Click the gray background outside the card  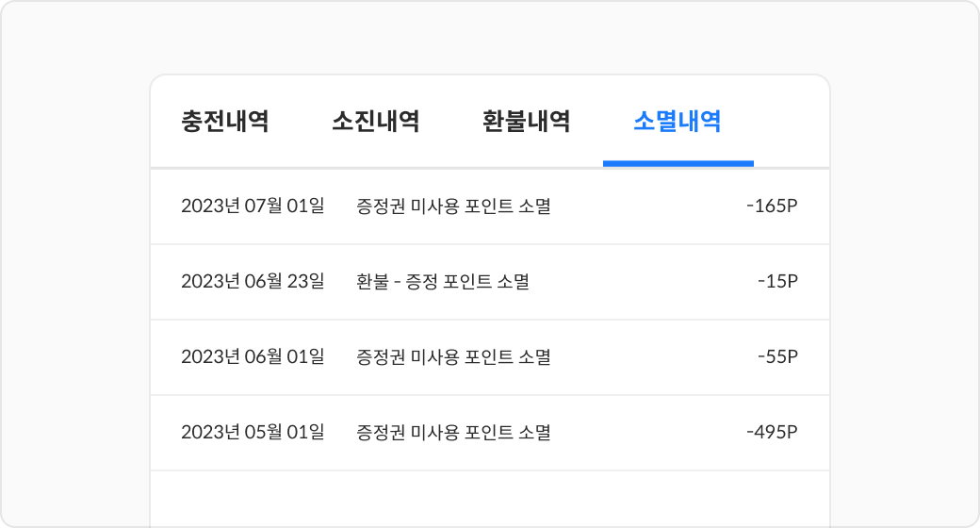pos(75,283)
